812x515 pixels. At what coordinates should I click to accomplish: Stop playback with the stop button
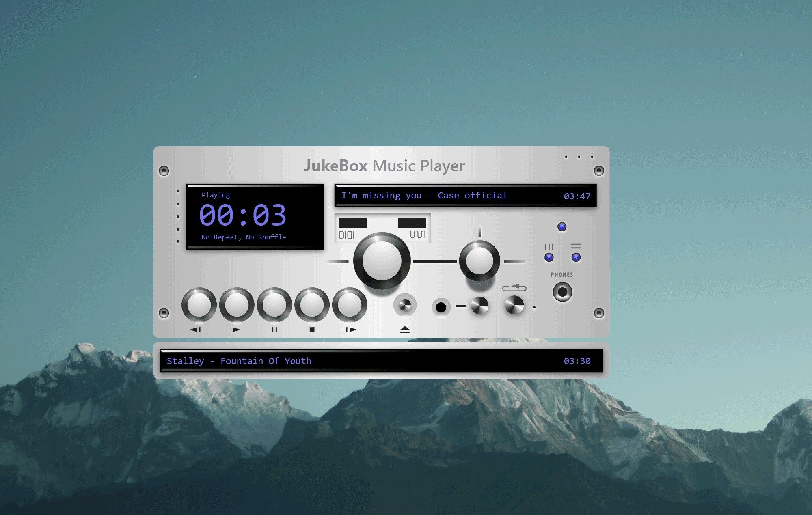[x=312, y=305]
